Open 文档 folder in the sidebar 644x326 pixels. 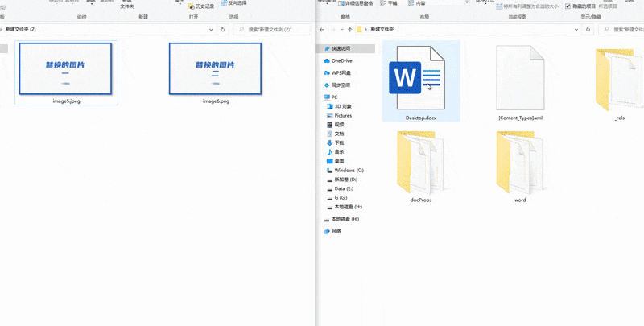(336, 134)
